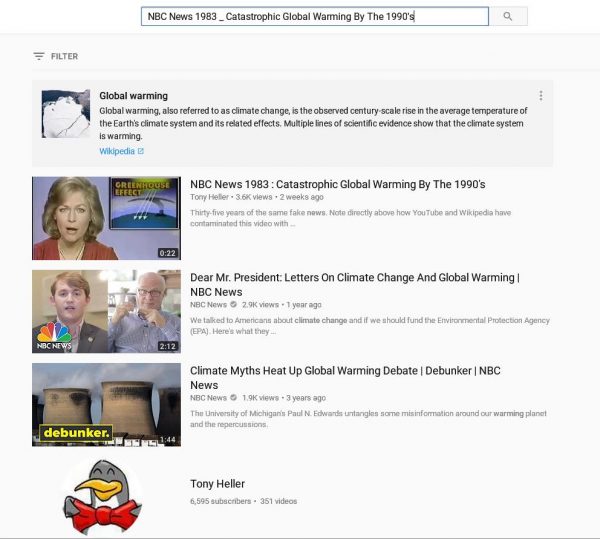The image size is (600, 539).
Task: Click '1 year ago' upload date text
Action: pos(304,305)
